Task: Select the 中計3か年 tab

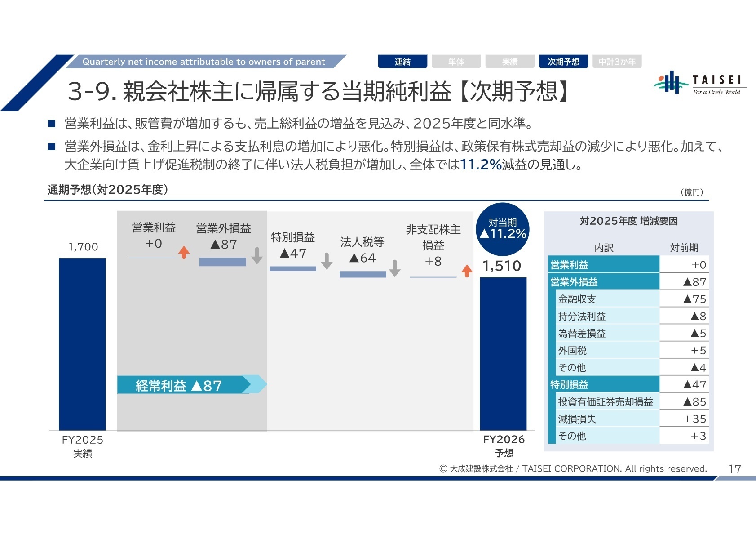Action: click(617, 62)
